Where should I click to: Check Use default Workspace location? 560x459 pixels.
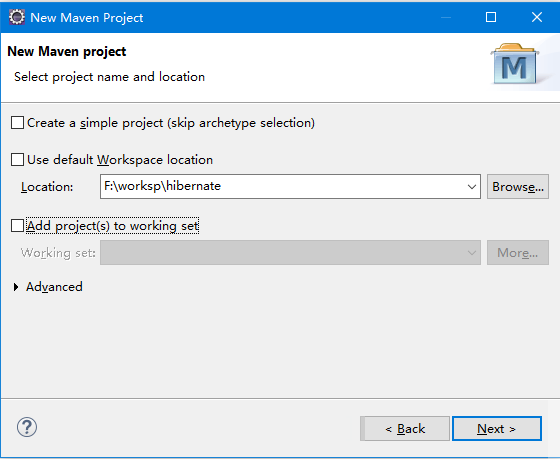pyautogui.click(x=18, y=159)
